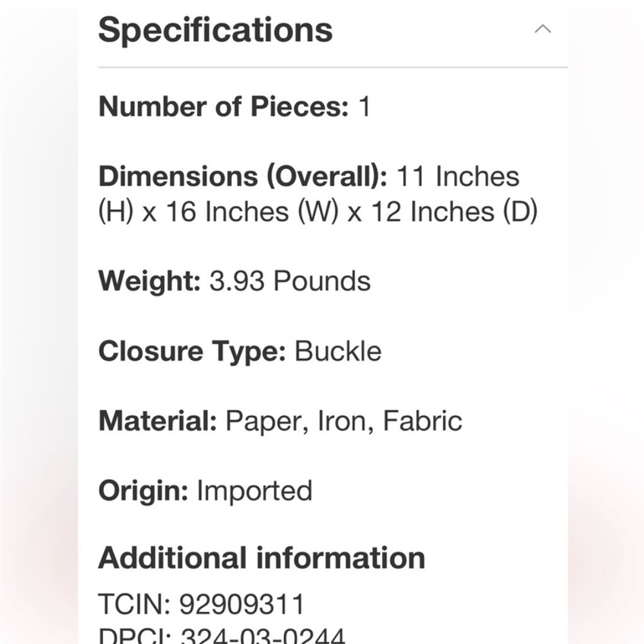Click the 12 Inches (D) depth value
The height and width of the screenshot is (644, 644).
click(454, 212)
